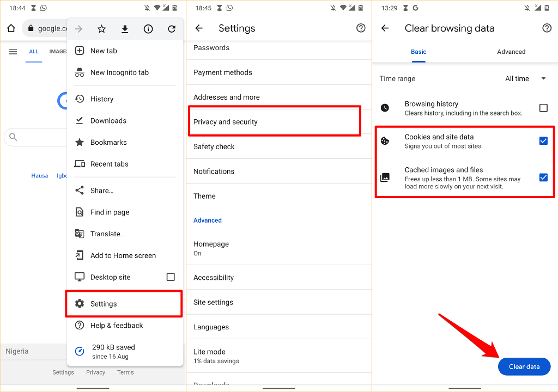
Task: Enable the Desktop site checkbox
Action: 171,277
